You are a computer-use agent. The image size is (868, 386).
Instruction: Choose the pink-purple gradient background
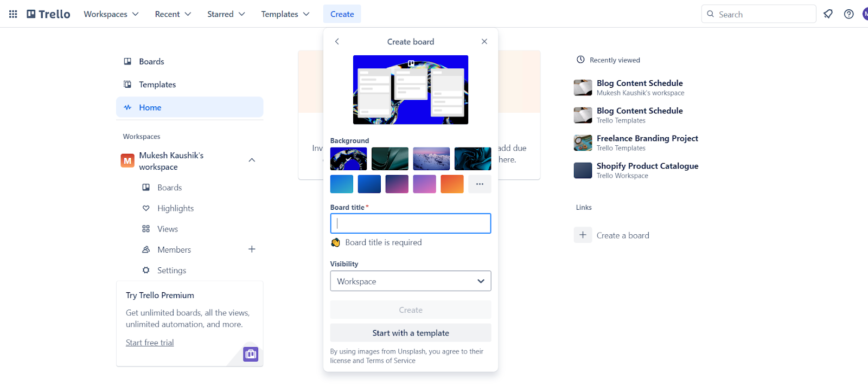click(x=425, y=184)
